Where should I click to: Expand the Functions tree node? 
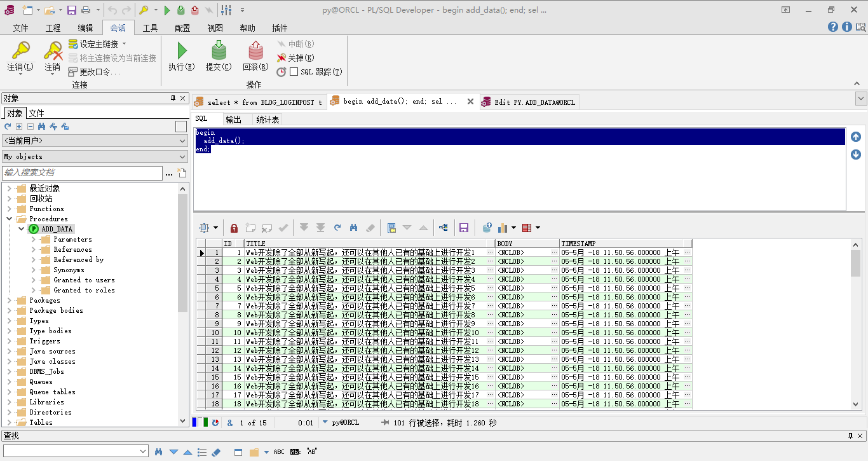(x=10, y=209)
